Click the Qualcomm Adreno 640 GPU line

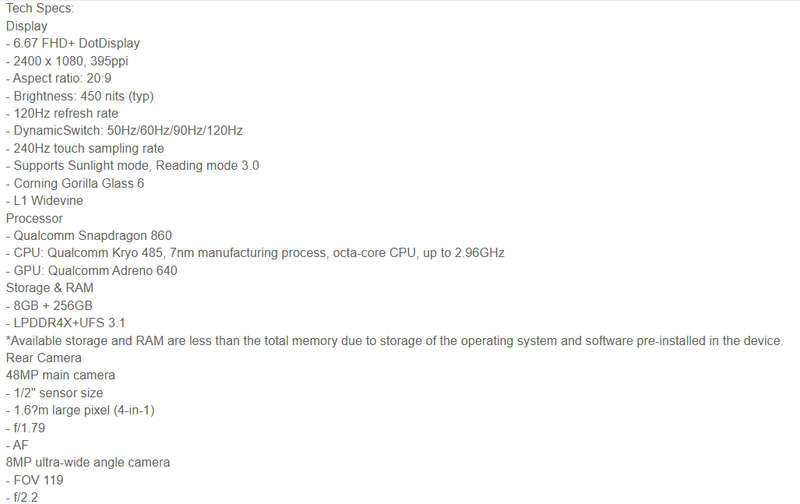[x=92, y=270]
